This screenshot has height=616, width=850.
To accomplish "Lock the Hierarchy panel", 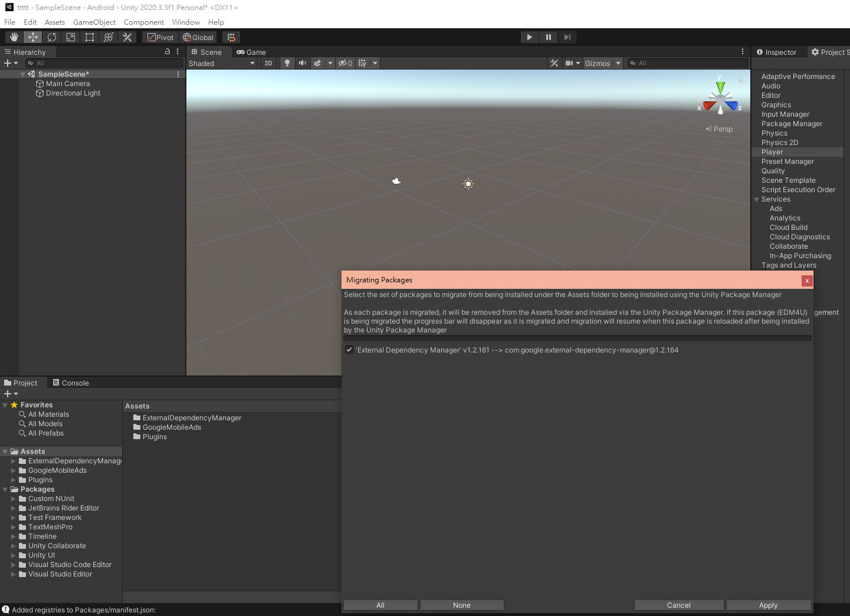I will tap(168, 52).
